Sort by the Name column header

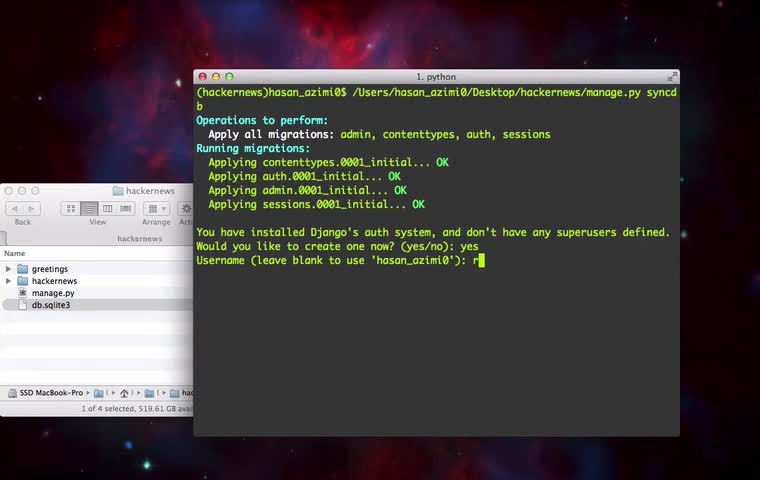click(x=15, y=253)
